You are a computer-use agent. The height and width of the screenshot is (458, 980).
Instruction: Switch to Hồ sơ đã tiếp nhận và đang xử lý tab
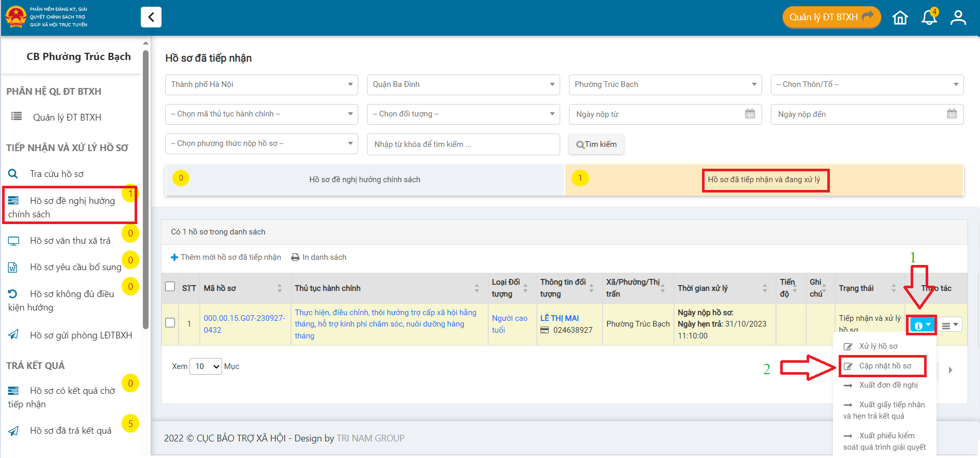(x=764, y=180)
